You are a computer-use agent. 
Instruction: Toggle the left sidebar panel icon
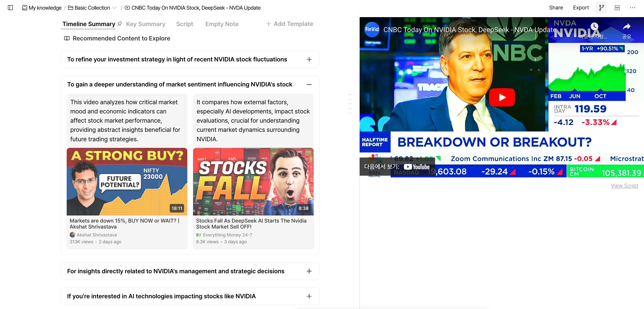coord(10,7)
